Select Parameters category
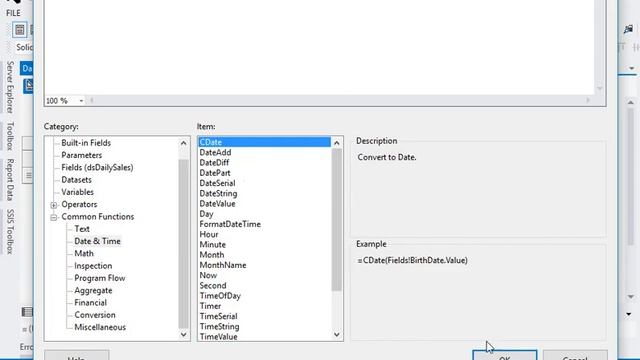640x360 pixels. 81,155
